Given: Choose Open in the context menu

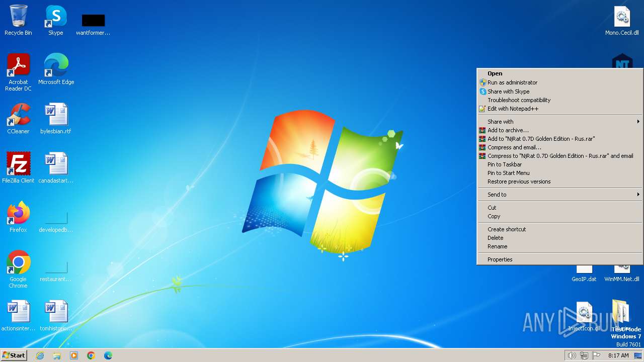Looking at the screenshot, I should tap(559, 73).
